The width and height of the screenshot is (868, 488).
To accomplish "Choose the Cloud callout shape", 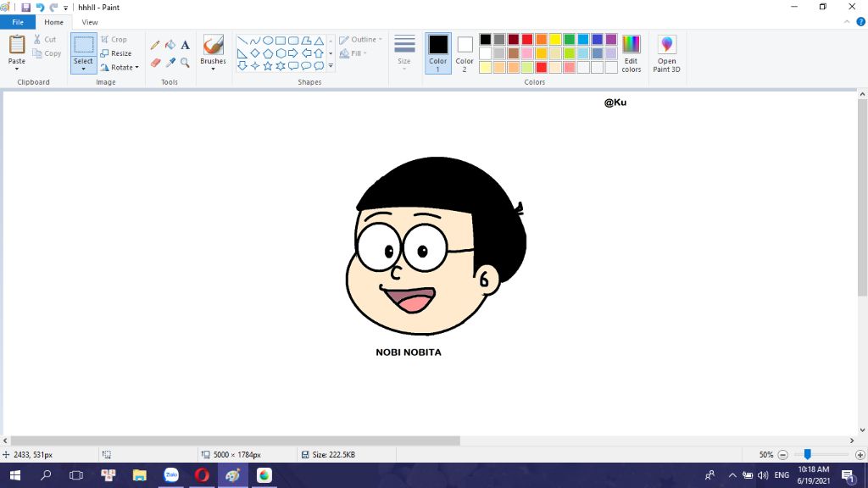I will pyautogui.click(x=319, y=66).
